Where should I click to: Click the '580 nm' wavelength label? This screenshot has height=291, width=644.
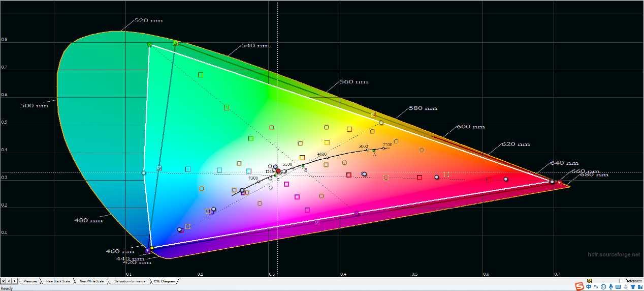pyautogui.click(x=423, y=108)
